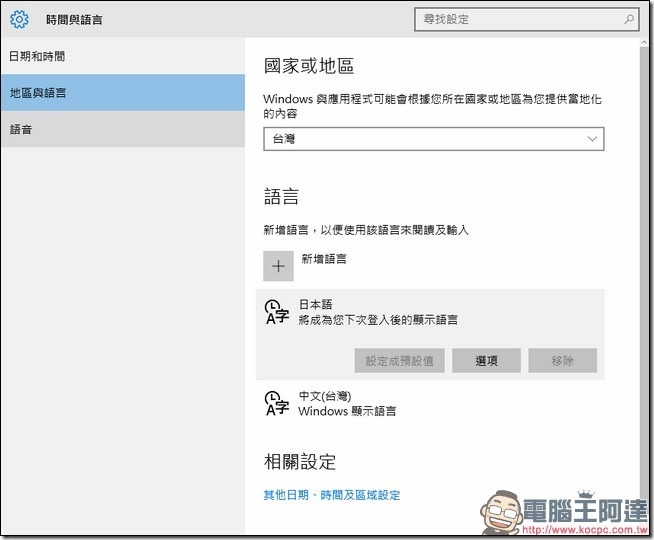Open the 語音 sidebar section
Screen dimensions: 654x540
coord(123,129)
